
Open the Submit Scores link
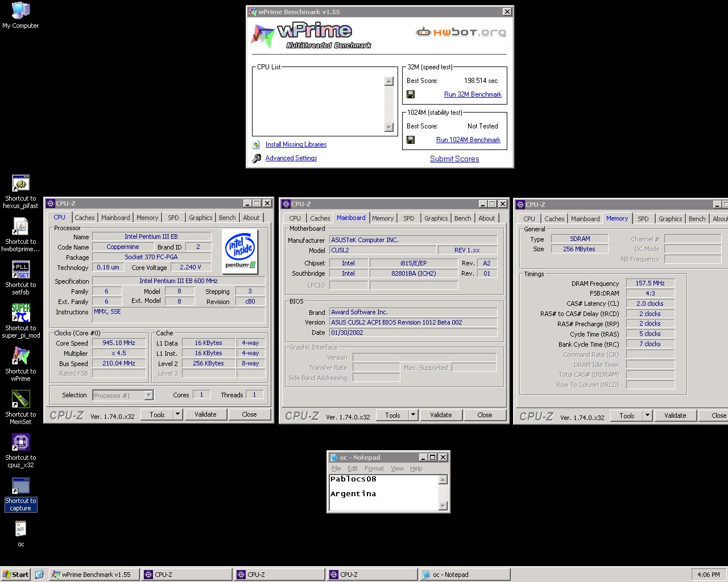point(454,159)
